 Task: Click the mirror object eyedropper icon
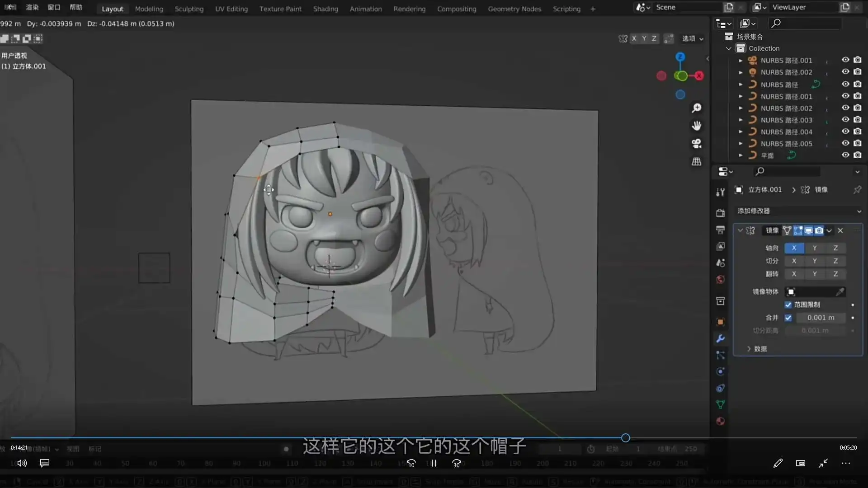click(x=840, y=291)
